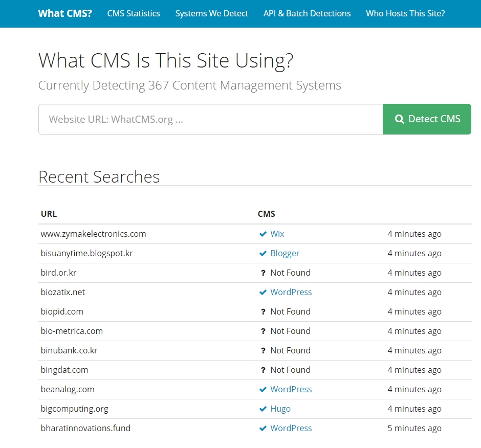This screenshot has width=481, height=448.
Task: Select bio-metrica.com URL text
Action: point(72,331)
